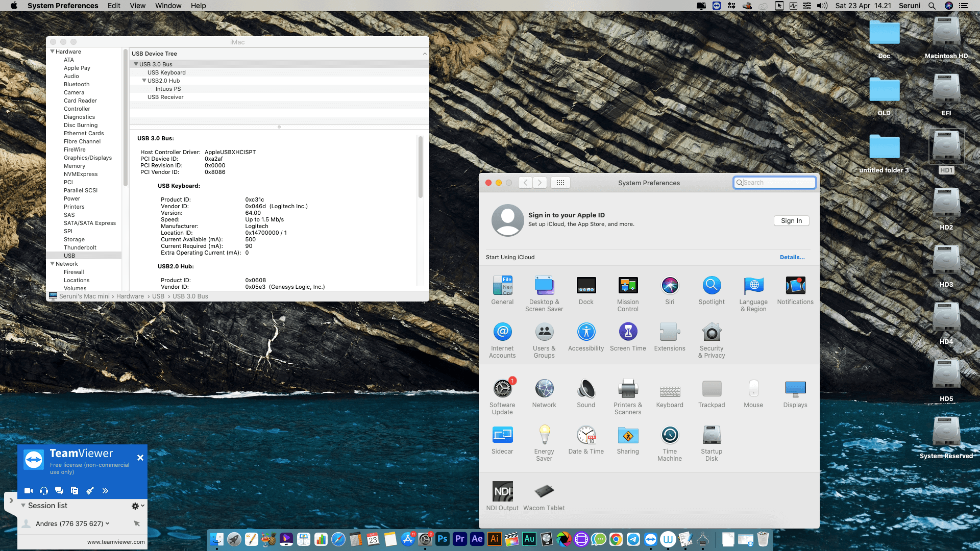Open the Trackpad preferences pane
The height and width of the screenshot is (551, 980).
tap(712, 394)
